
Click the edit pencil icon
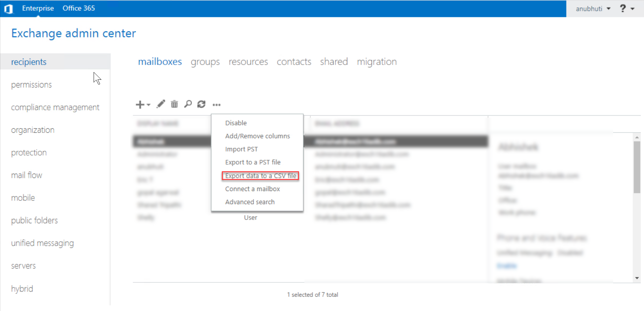[161, 104]
